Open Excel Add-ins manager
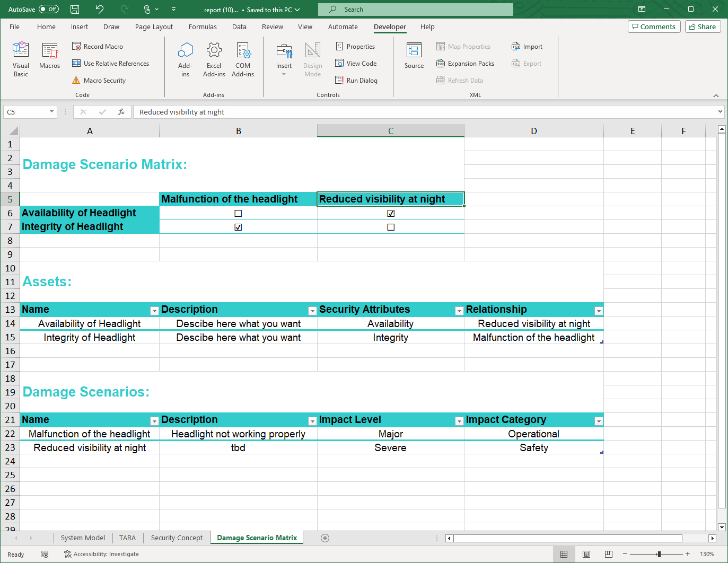 (214, 59)
